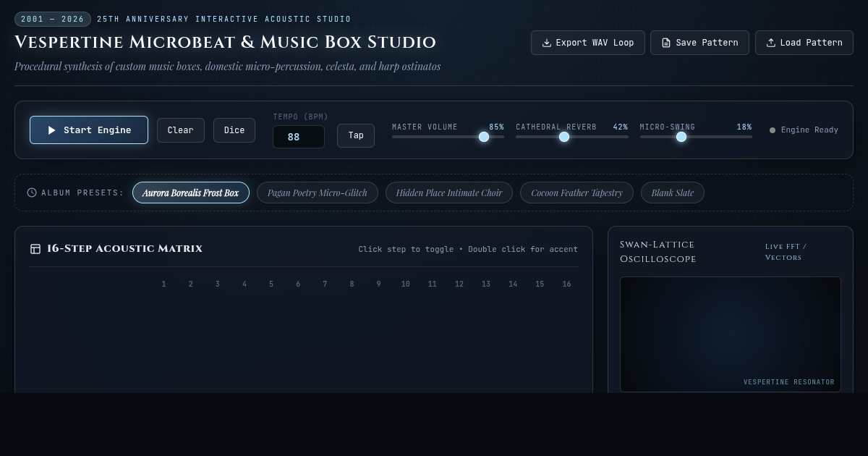This screenshot has width=868, height=456.
Task: Click the step 8 column header
Action: tap(352, 284)
